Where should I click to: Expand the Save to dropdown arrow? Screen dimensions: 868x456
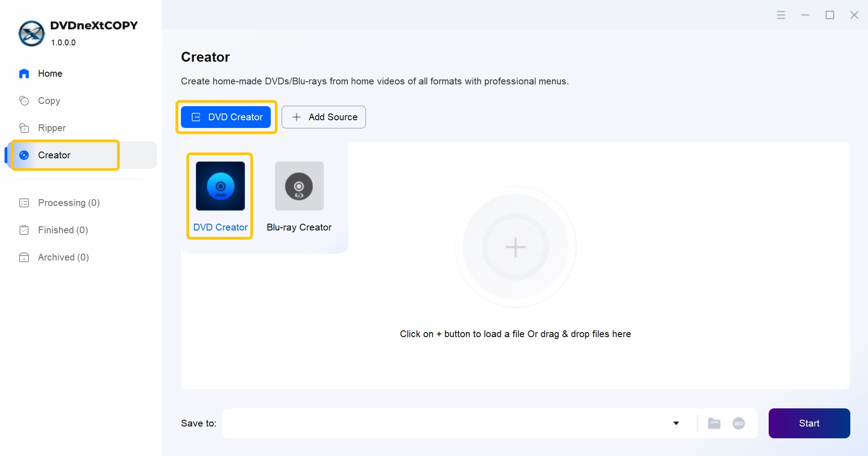676,423
